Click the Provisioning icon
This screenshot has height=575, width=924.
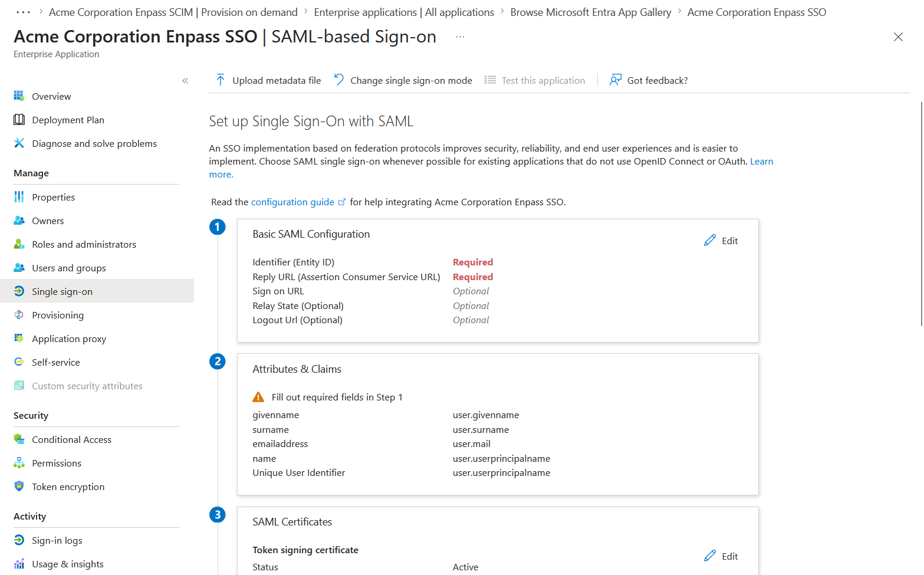[19, 315]
